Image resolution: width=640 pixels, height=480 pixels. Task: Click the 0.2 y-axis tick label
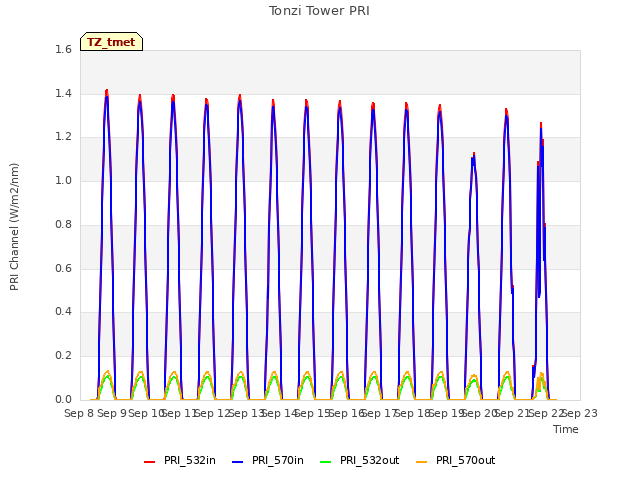click(x=63, y=356)
